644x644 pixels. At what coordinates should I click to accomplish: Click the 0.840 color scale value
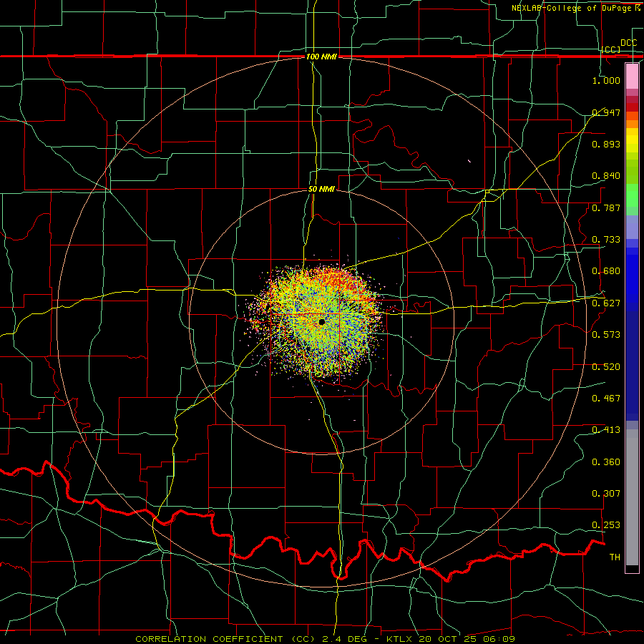pyautogui.click(x=606, y=176)
